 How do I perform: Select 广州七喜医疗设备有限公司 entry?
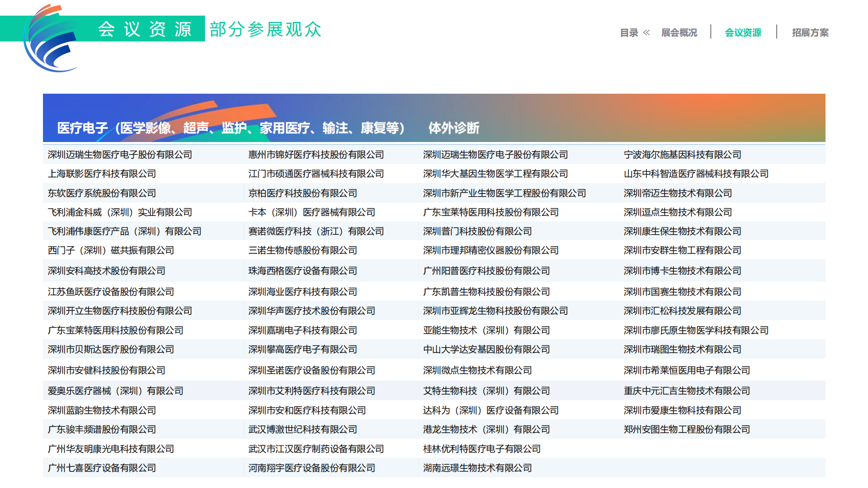[x=102, y=468]
